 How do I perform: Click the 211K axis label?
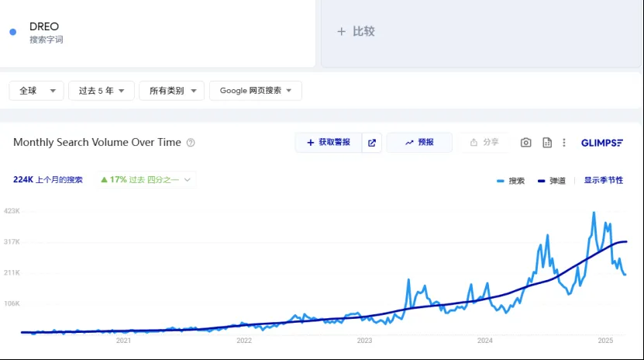tap(12, 272)
